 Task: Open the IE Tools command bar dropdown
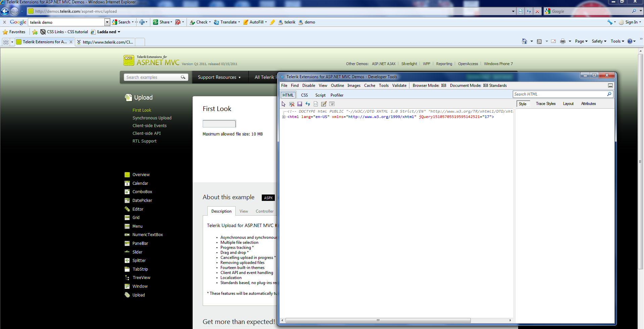click(x=617, y=41)
